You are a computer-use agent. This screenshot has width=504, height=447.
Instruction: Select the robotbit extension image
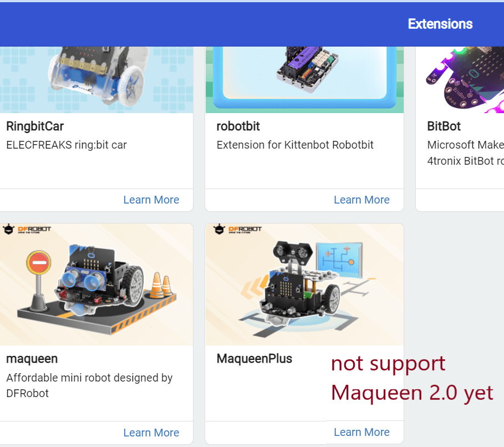pos(304,80)
